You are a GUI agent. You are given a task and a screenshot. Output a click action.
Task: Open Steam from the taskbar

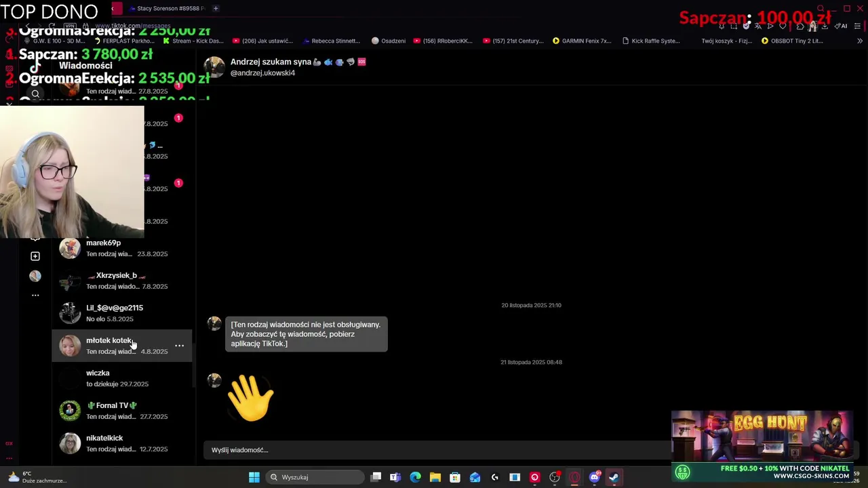point(614,477)
